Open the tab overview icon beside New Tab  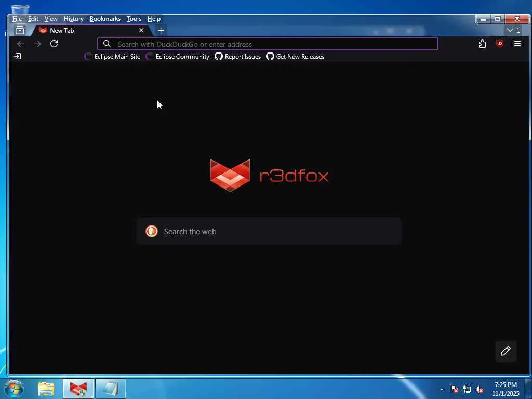click(x=20, y=31)
